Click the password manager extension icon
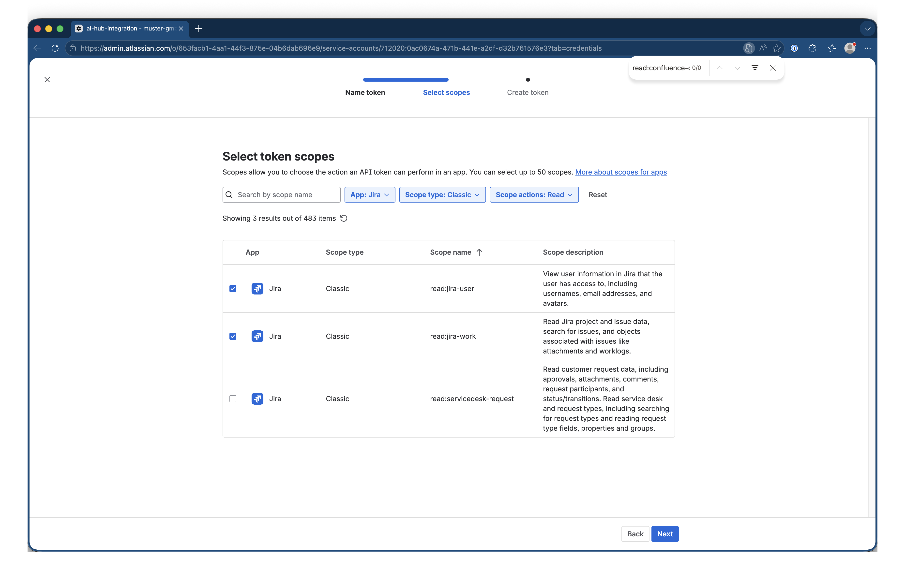This screenshot has height=588, width=905. click(x=794, y=48)
